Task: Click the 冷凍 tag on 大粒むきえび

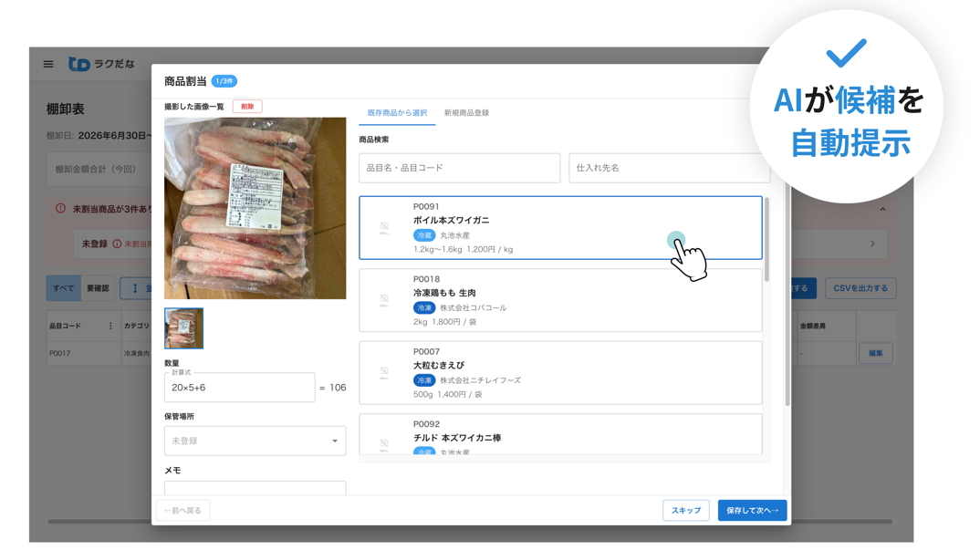Action: point(424,380)
